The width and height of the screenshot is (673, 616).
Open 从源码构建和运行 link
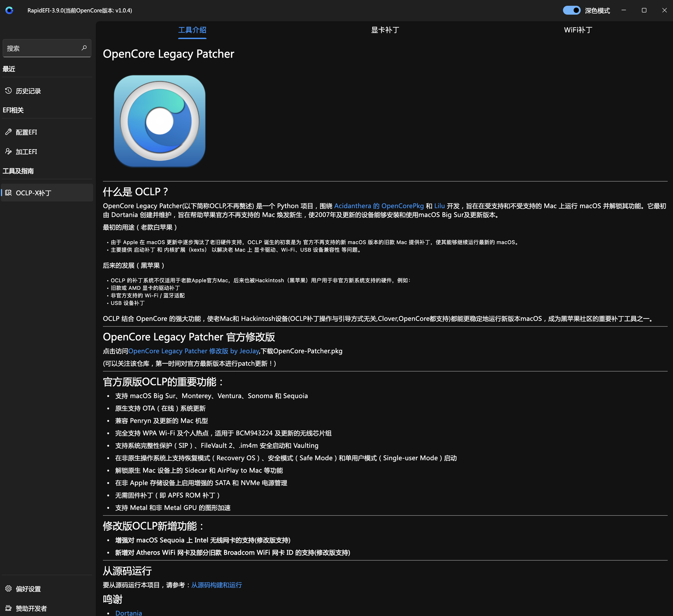pyautogui.click(x=216, y=585)
